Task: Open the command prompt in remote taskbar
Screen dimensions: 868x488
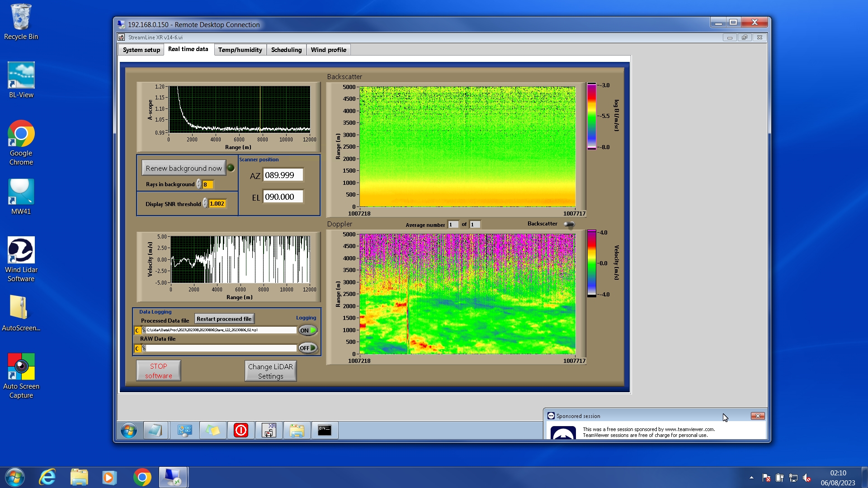Action: coord(325,431)
